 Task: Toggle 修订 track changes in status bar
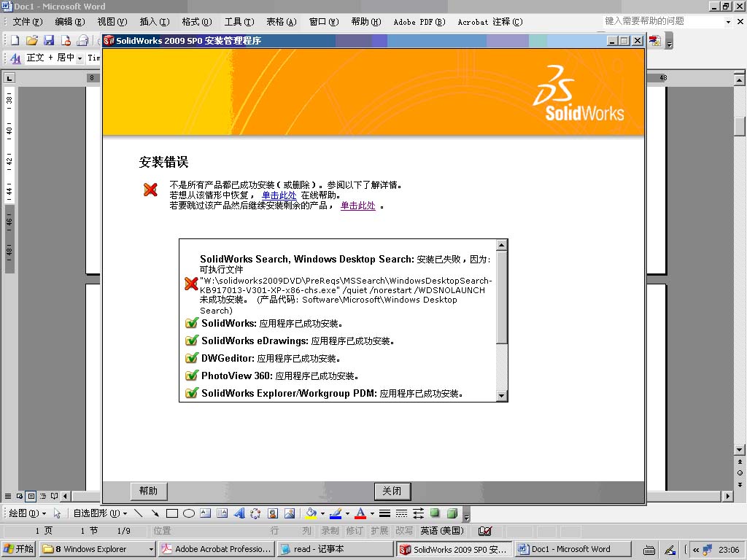355,531
